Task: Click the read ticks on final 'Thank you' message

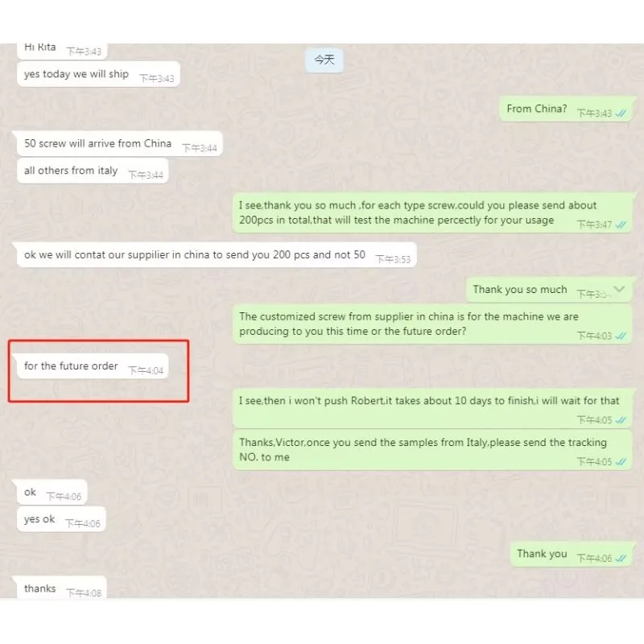Action: tap(621, 559)
